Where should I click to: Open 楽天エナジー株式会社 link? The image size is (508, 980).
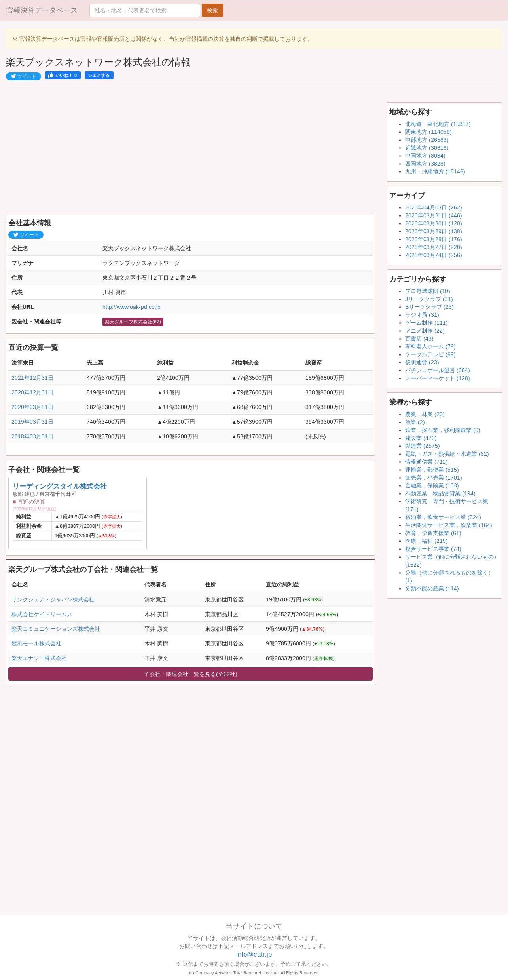[39, 658]
